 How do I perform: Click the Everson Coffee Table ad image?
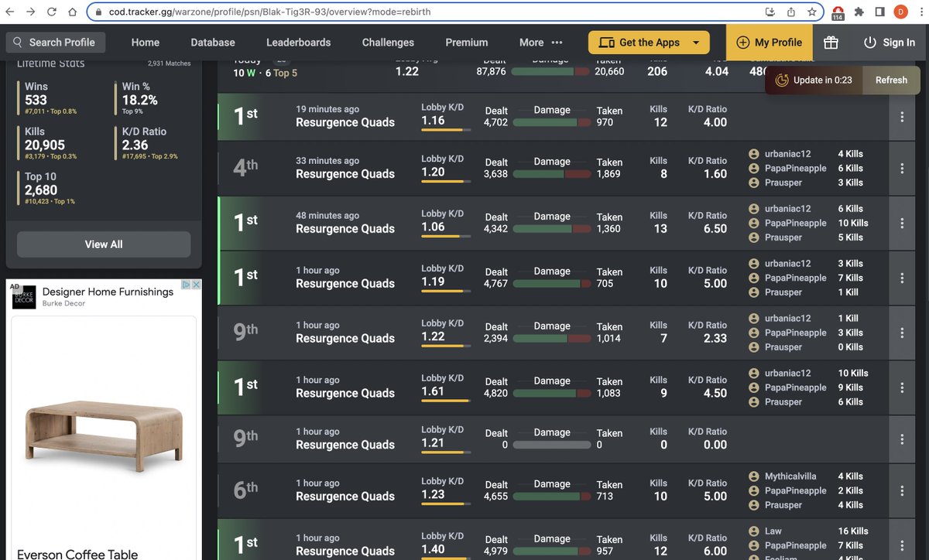pyautogui.click(x=104, y=435)
